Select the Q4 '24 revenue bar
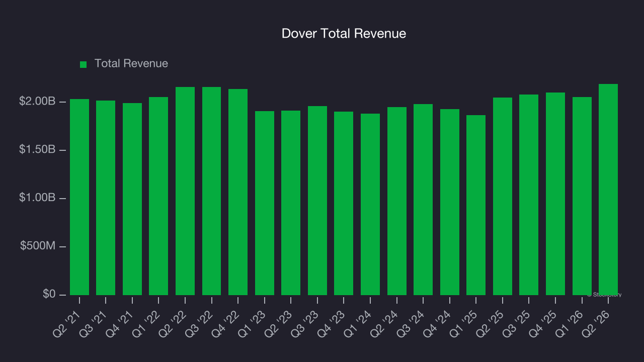644x362 pixels. pyautogui.click(x=450, y=202)
